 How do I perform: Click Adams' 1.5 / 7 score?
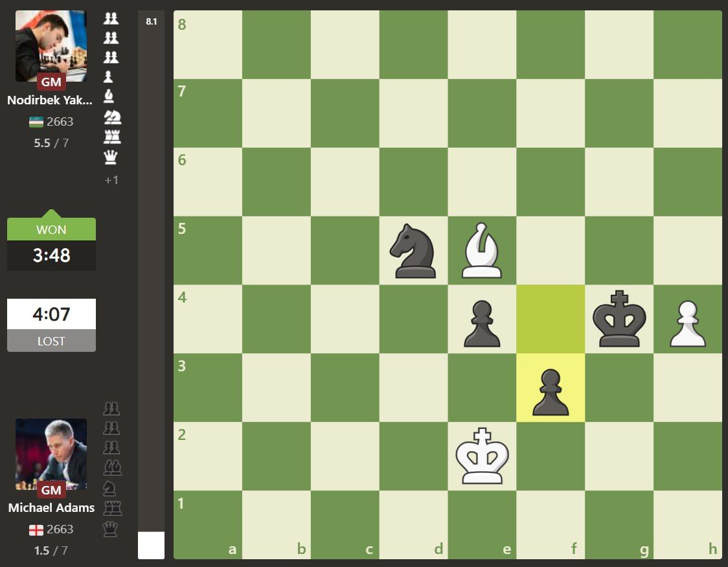tap(51, 551)
